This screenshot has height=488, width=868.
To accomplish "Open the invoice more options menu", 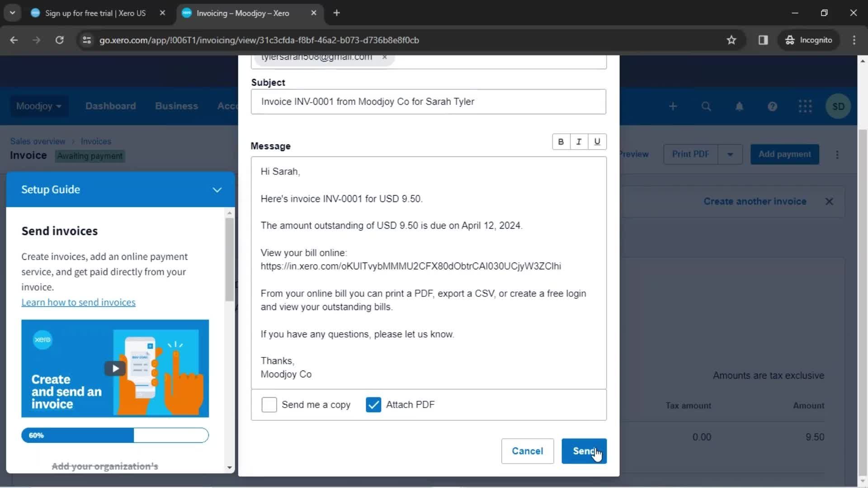I will tap(837, 155).
